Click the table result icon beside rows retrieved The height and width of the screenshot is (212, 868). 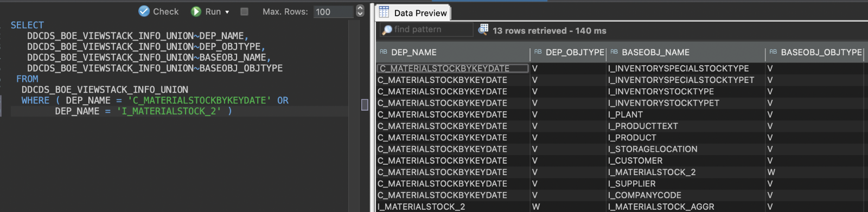[483, 30]
